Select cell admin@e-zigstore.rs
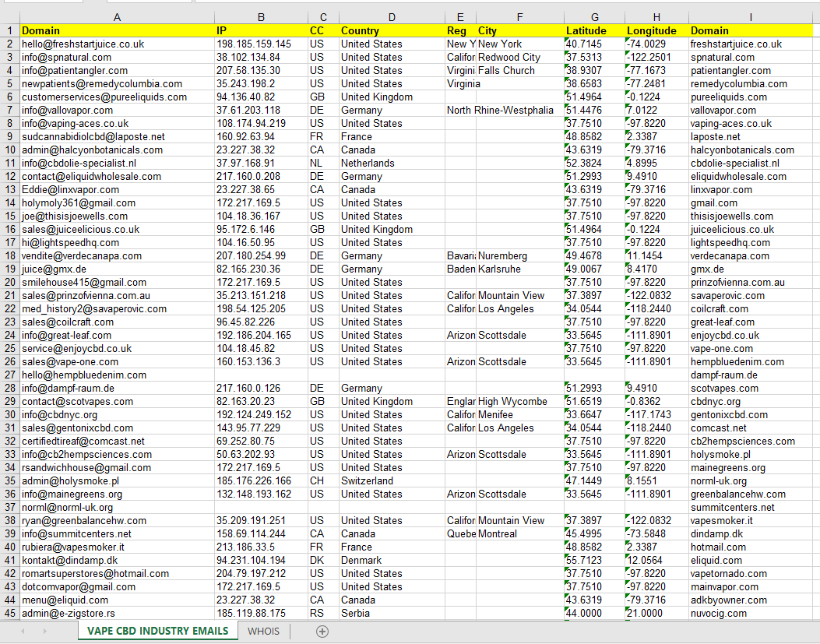Image resolution: width=820 pixels, height=644 pixels. point(117,614)
